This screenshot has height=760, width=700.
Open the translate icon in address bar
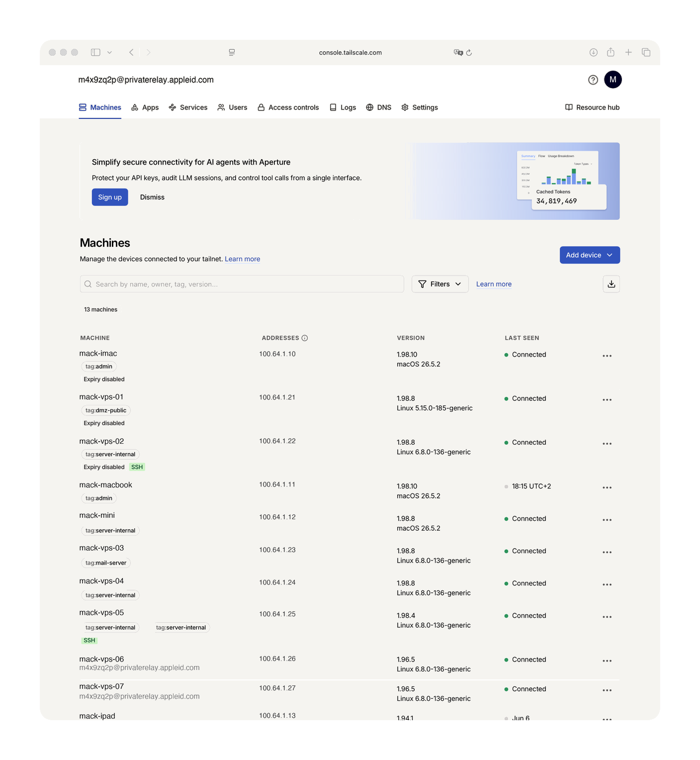pyautogui.click(x=458, y=52)
